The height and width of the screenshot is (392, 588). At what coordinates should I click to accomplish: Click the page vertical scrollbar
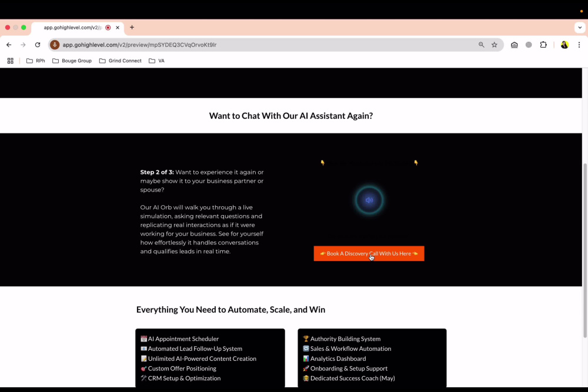[584, 250]
